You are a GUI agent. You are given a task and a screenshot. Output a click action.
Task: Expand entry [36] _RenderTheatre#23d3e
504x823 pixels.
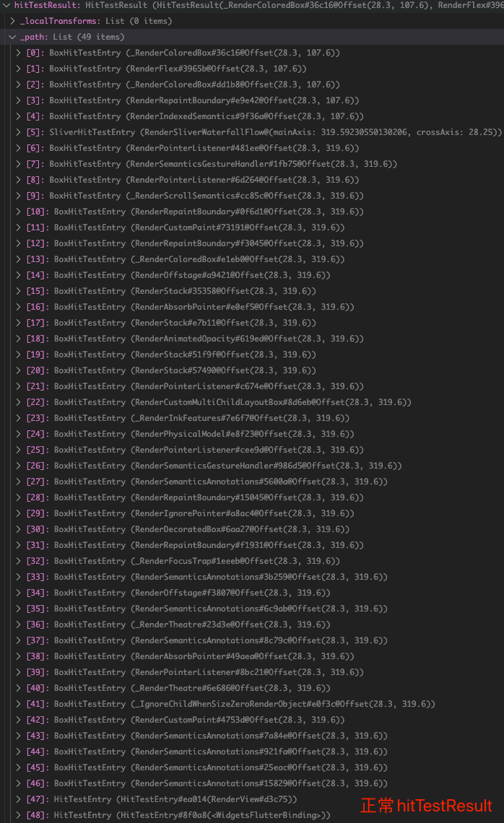coord(19,624)
